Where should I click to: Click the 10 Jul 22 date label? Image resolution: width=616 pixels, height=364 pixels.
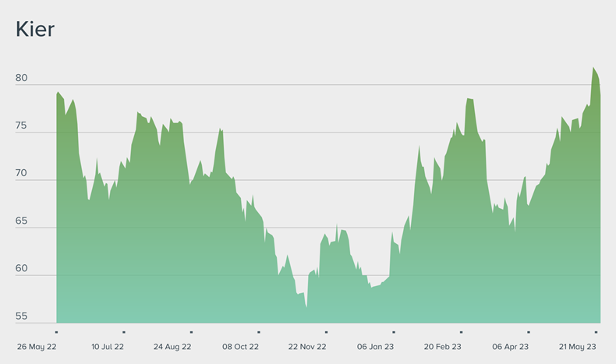[108, 346]
